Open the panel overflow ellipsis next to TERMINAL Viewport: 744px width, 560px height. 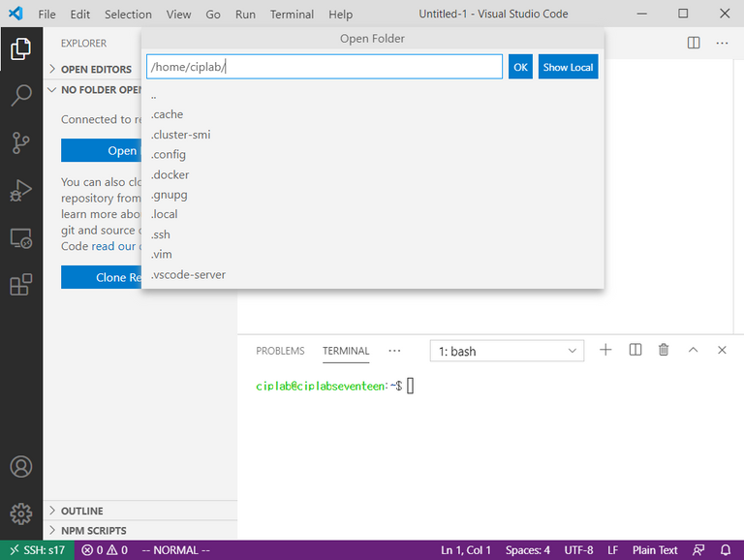[x=394, y=351]
